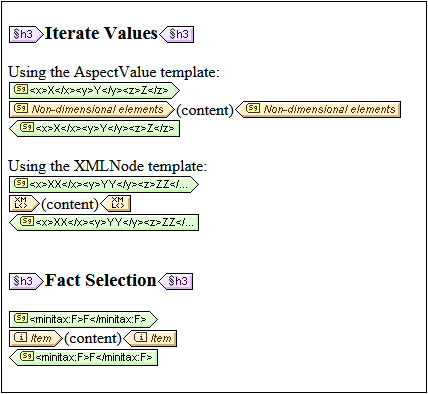The width and height of the screenshot is (428, 394).
Task: Select the Iterate Values heading text
Action: (x=101, y=33)
